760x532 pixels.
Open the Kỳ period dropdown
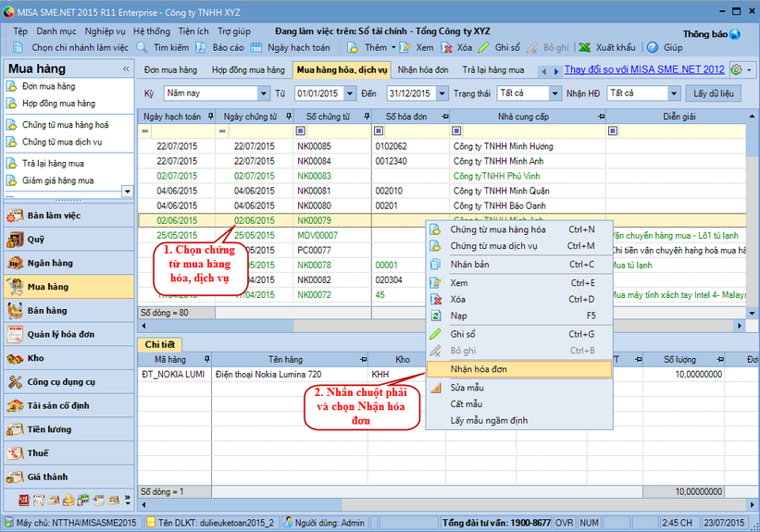click(263, 93)
